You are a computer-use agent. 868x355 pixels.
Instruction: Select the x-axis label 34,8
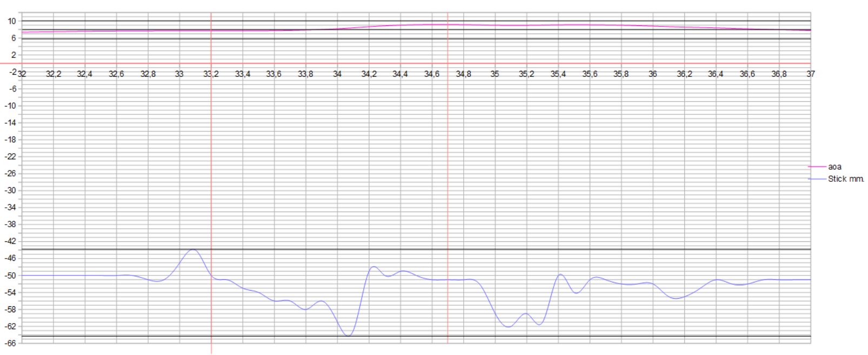point(464,74)
